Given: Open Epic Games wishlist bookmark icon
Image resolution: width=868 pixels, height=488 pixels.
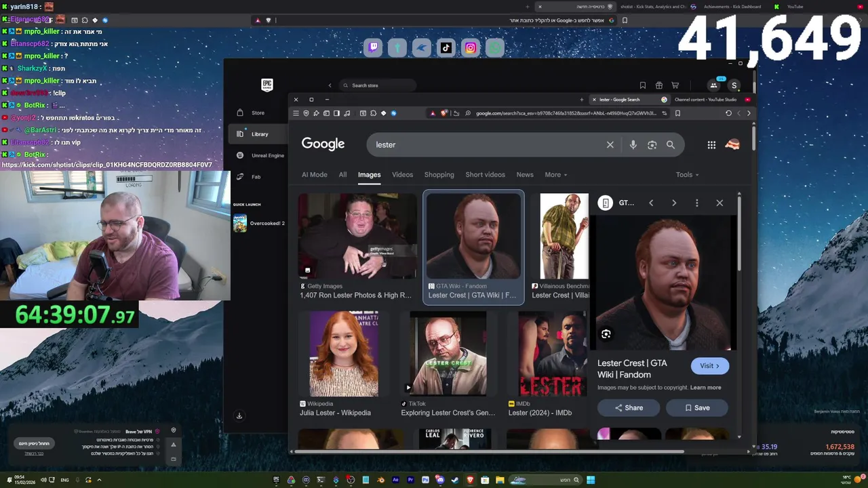Looking at the screenshot, I should pyautogui.click(x=642, y=85).
